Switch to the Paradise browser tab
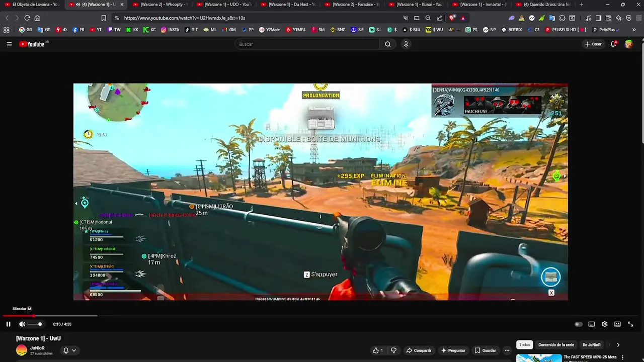Viewport: 644px width, 362px height. [351, 5]
